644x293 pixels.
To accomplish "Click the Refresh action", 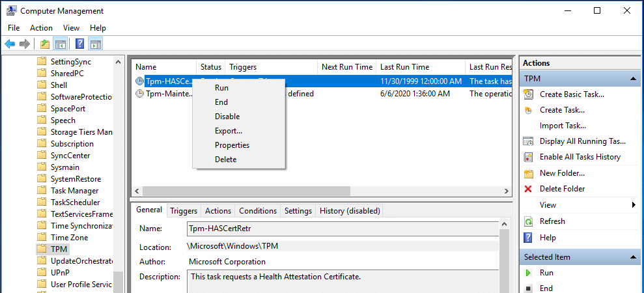I will tap(552, 221).
